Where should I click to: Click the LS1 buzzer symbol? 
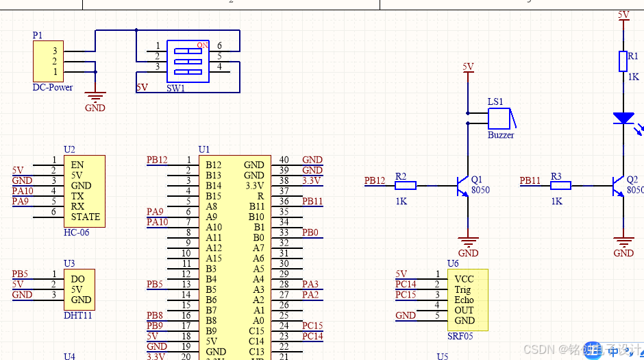tap(502, 119)
